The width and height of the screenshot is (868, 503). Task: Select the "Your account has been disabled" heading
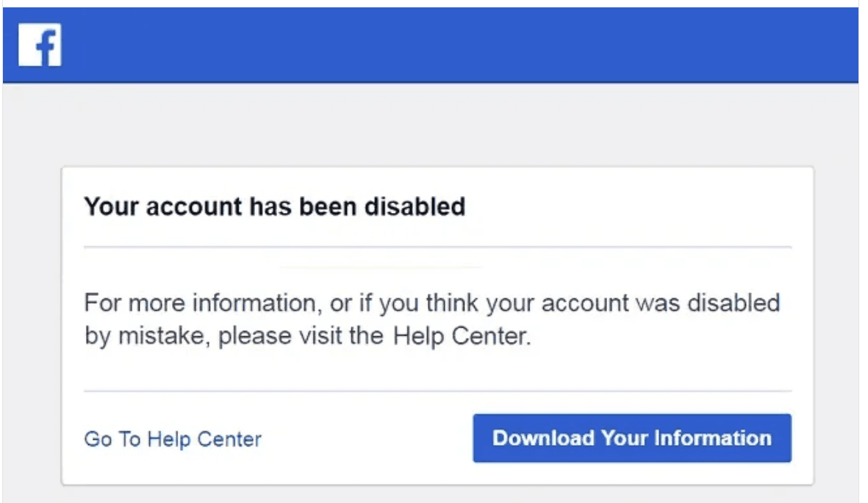(275, 207)
